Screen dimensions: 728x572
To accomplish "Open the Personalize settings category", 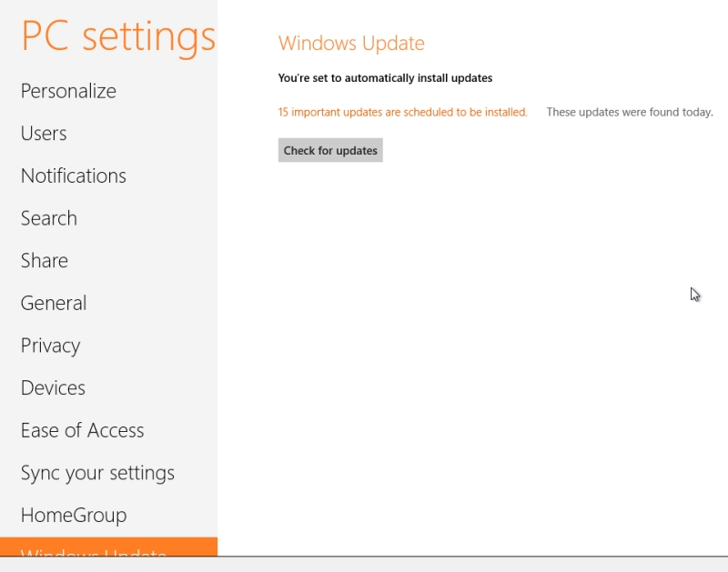I will click(68, 91).
